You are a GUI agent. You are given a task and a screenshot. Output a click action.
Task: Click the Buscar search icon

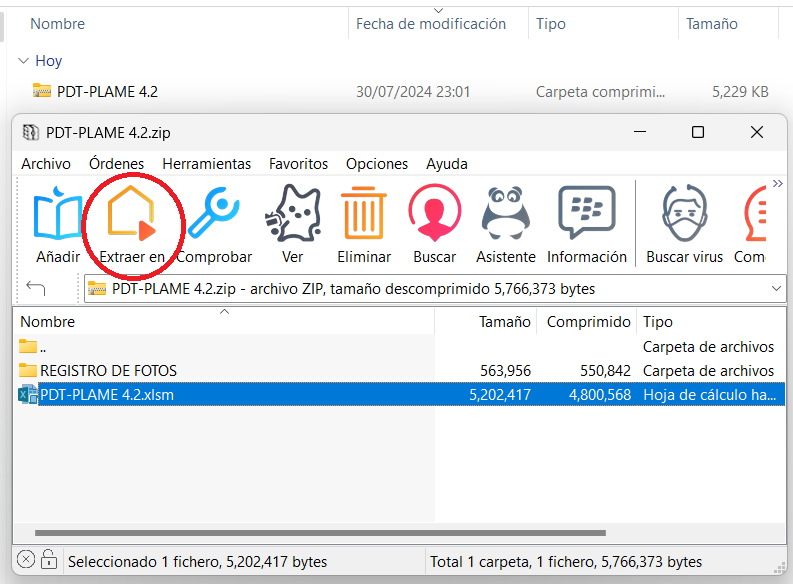point(434,213)
